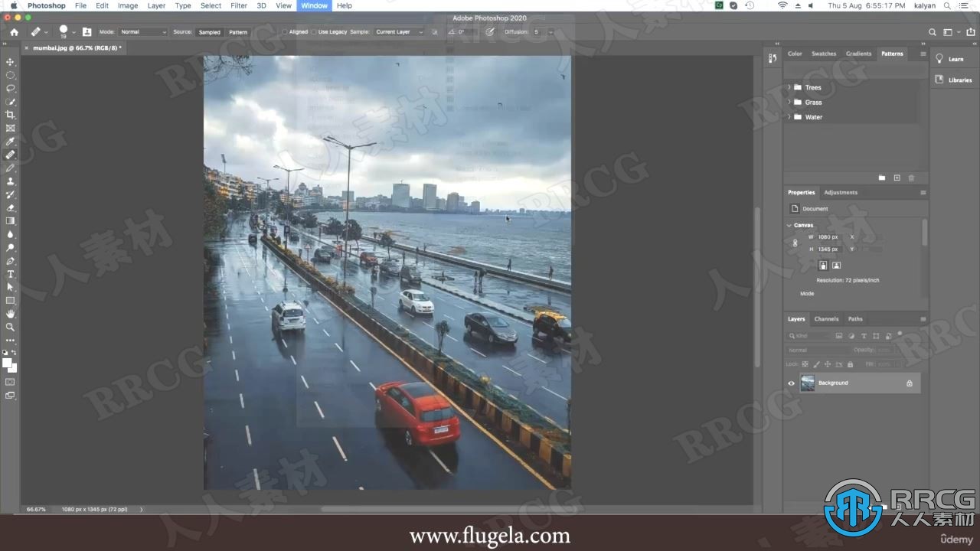This screenshot has width=980, height=551.
Task: Select the Gradient tool
Action: click(x=10, y=221)
